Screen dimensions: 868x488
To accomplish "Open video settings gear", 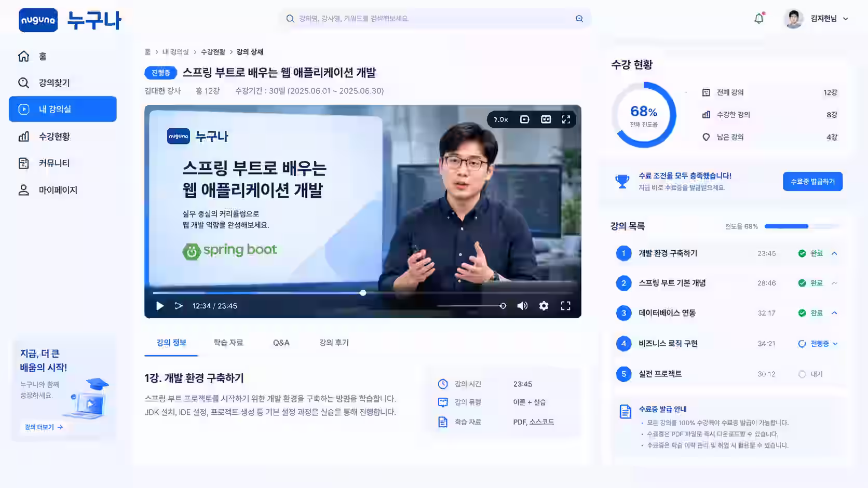I will click(x=544, y=306).
